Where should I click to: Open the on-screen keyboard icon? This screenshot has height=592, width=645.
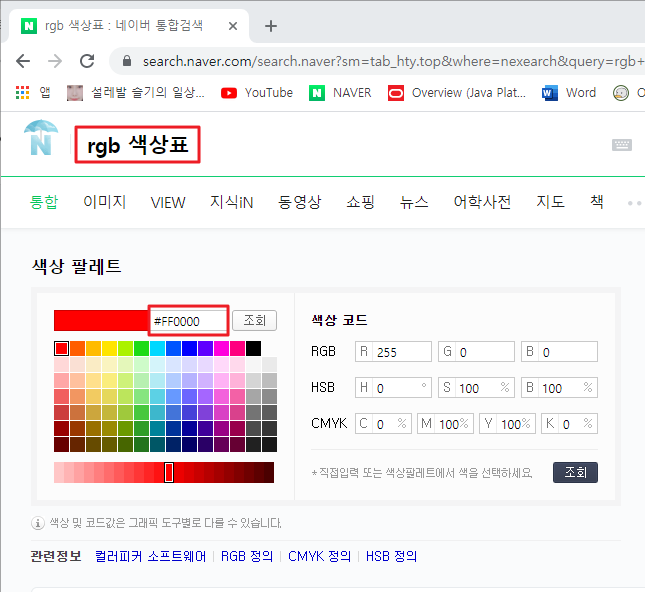[622, 145]
